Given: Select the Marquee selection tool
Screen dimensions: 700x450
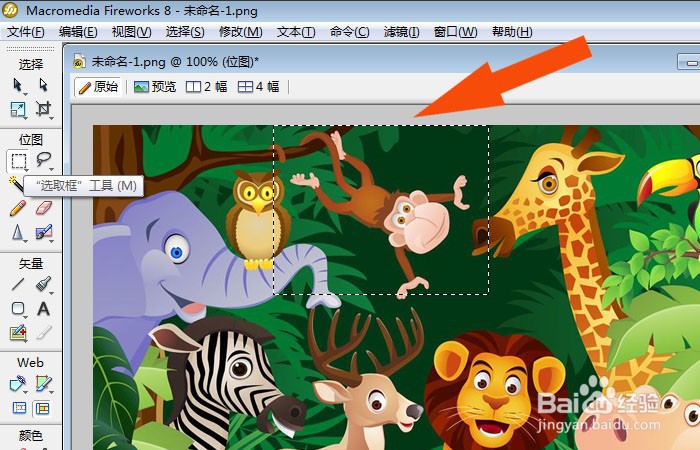Looking at the screenshot, I should (x=18, y=161).
